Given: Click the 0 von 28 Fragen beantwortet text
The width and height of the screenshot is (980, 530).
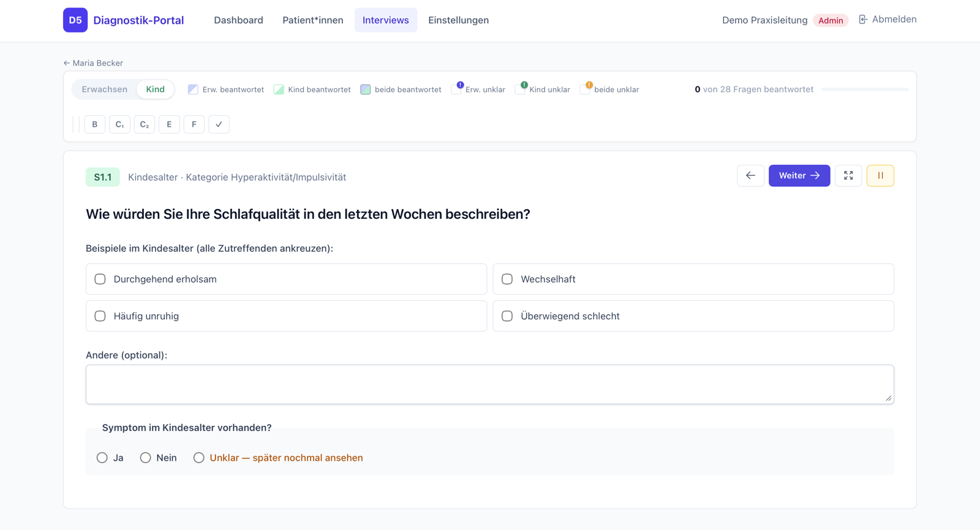Looking at the screenshot, I should 754,89.
